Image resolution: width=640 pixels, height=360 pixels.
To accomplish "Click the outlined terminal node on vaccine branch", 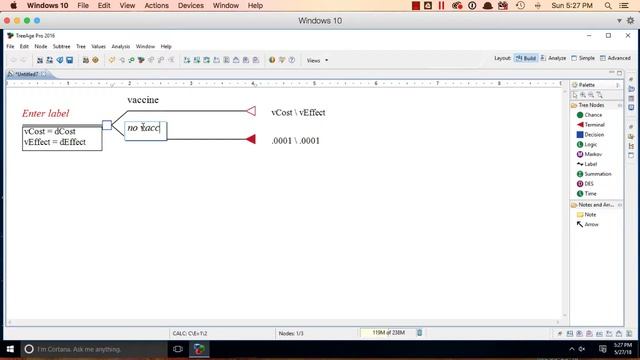I will [251, 111].
